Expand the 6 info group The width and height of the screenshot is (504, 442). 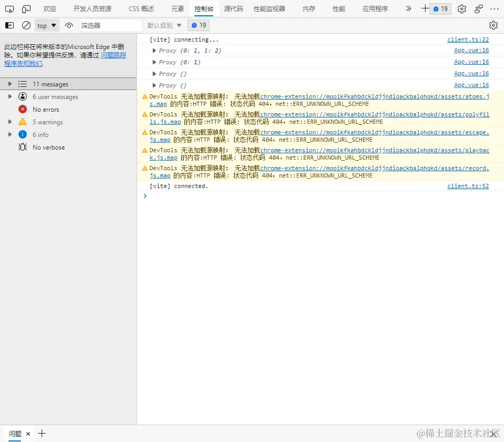[x=10, y=134]
